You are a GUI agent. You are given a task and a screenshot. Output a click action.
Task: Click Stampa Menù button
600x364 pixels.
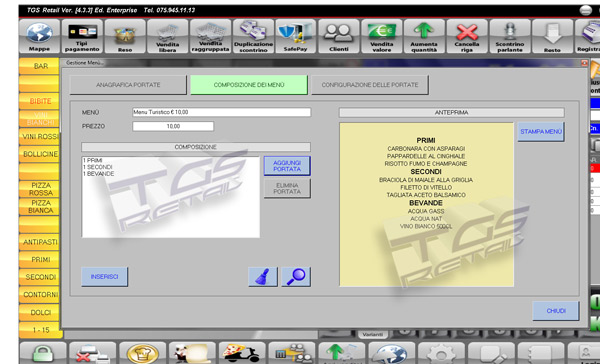pos(541,132)
